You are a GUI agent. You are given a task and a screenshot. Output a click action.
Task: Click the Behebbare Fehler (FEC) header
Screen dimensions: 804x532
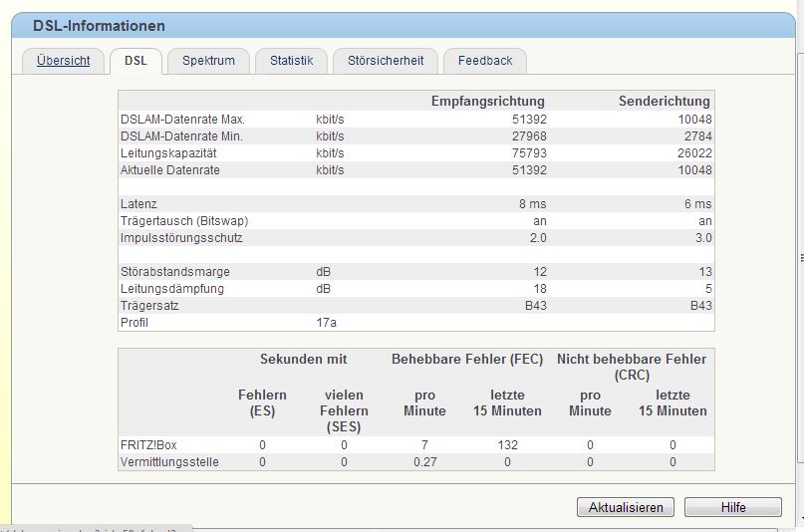467,359
